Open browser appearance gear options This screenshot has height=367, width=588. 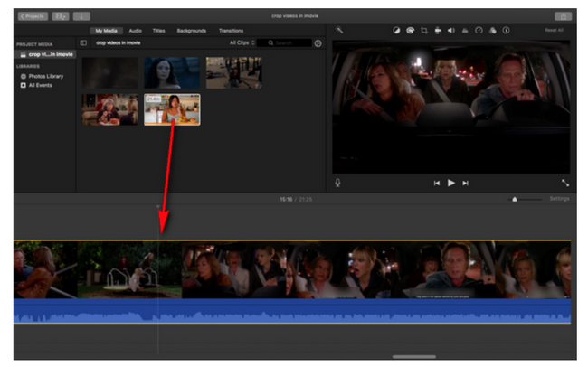pyautogui.click(x=318, y=42)
